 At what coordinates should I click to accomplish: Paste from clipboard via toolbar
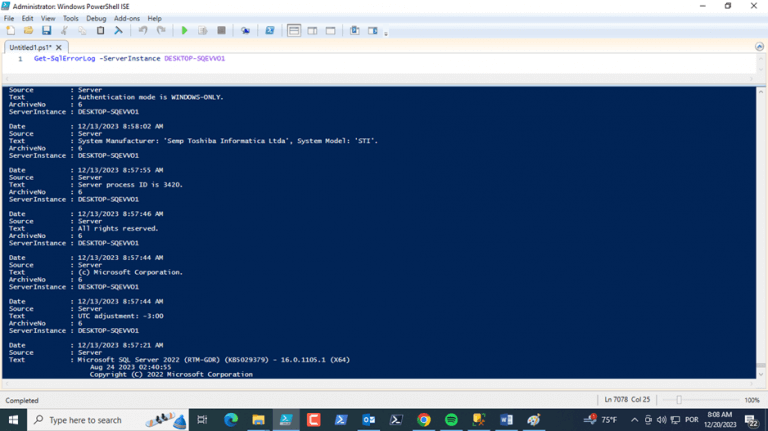pos(100,30)
